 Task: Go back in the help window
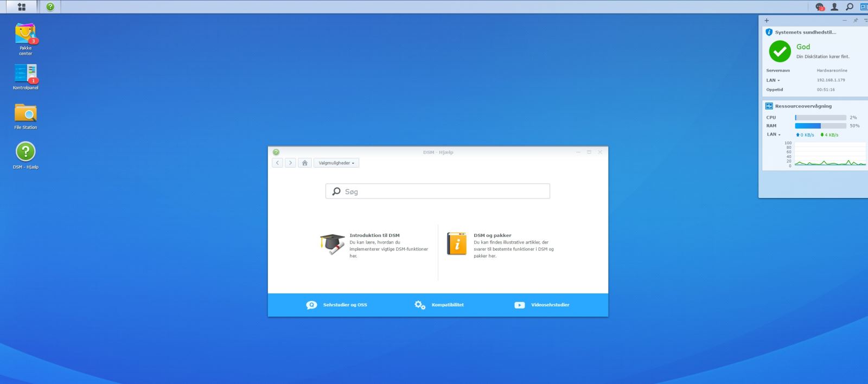(x=277, y=163)
